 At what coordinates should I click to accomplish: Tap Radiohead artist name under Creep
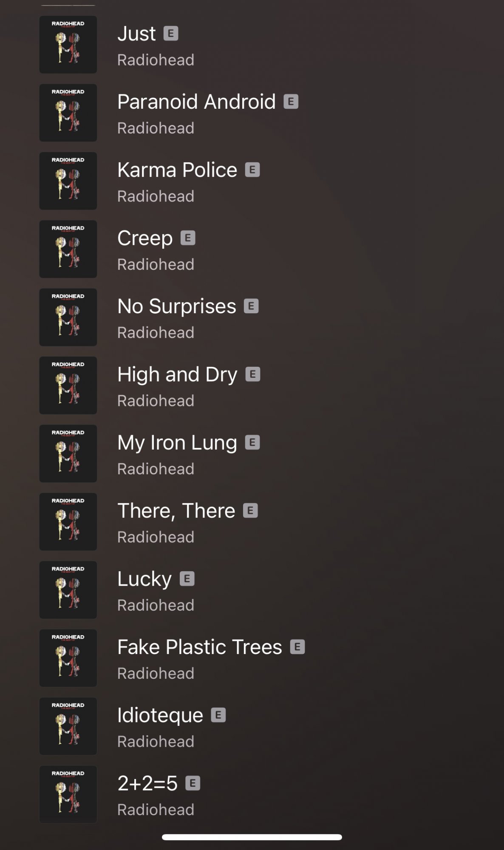coord(156,264)
